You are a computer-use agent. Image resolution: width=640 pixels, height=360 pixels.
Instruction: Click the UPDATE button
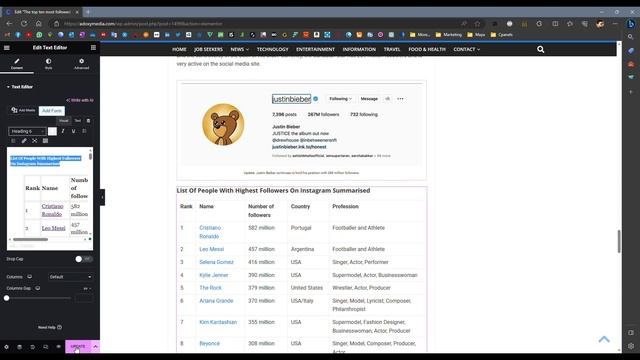78,347
